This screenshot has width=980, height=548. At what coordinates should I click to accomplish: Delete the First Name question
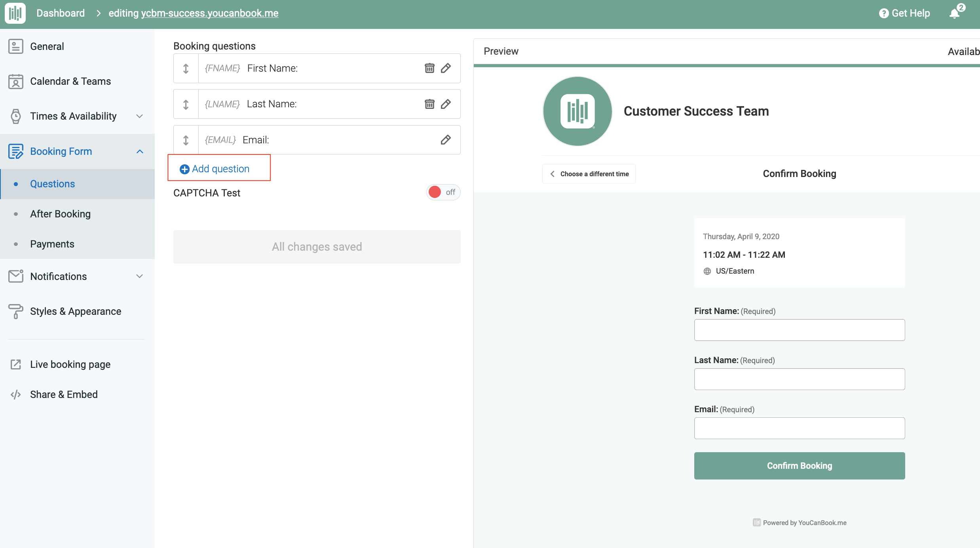[x=429, y=68]
